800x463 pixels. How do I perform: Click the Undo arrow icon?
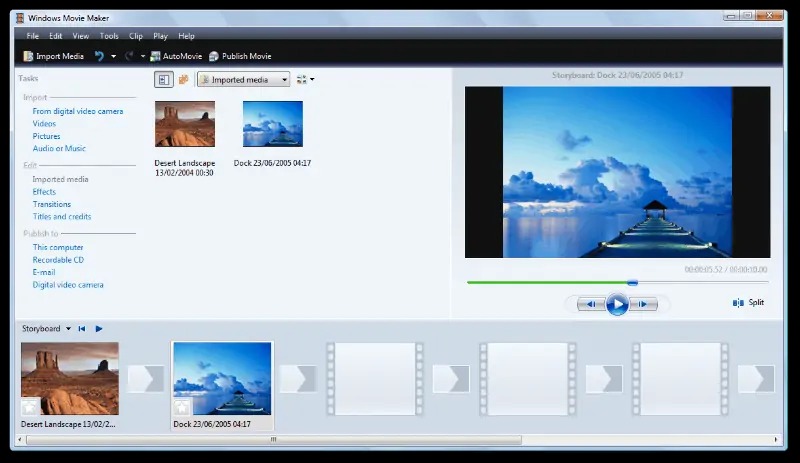99,56
